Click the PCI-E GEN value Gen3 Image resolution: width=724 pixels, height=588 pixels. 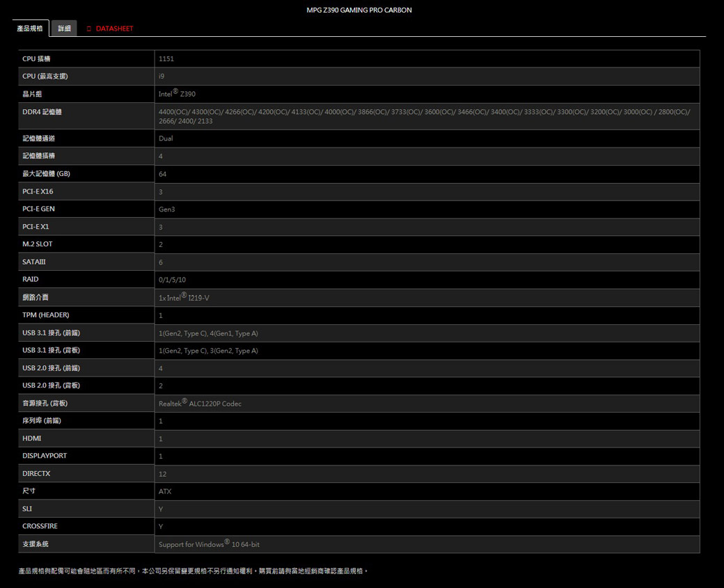(166, 209)
